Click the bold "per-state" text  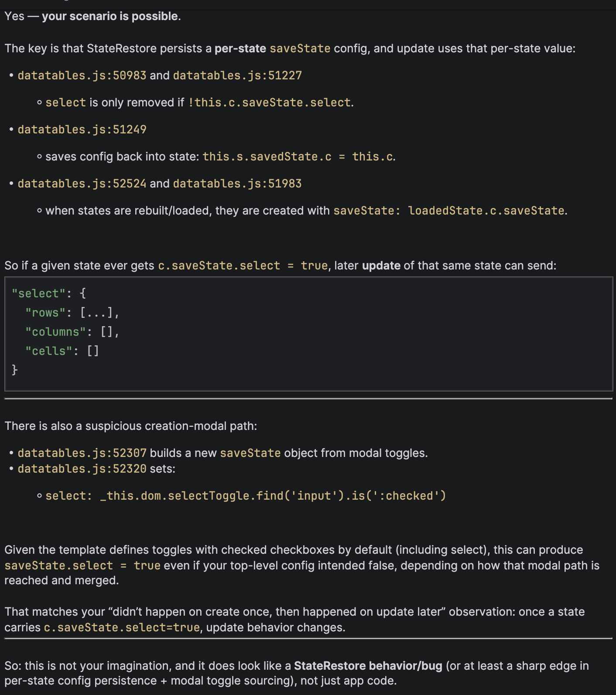[240, 48]
